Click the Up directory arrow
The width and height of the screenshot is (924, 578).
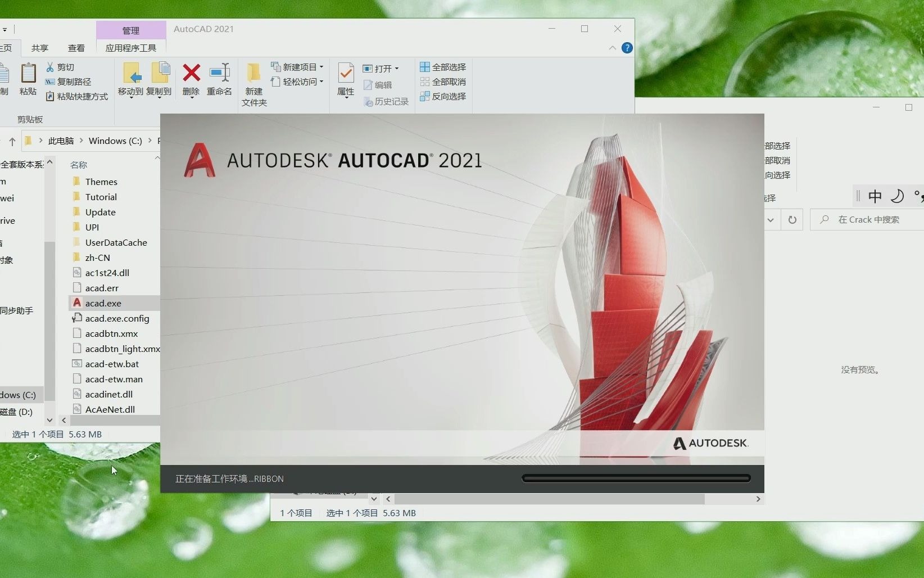12,141
